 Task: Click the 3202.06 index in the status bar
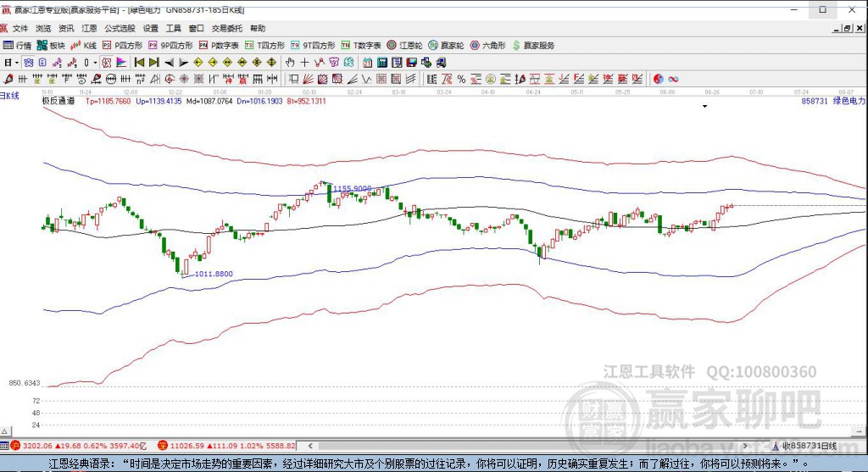point(37,446)
